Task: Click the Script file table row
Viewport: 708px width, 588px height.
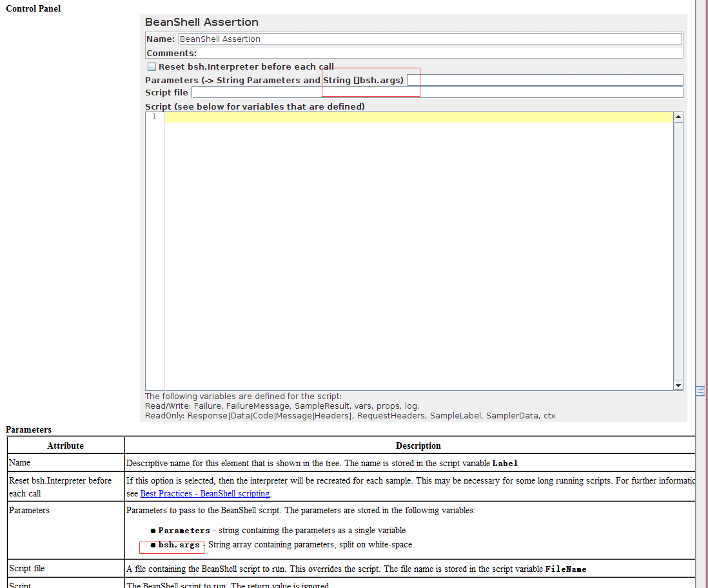Action: click(64, 568)
